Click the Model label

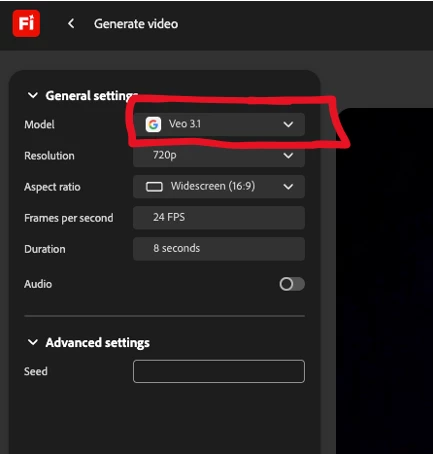coord(39,125)
